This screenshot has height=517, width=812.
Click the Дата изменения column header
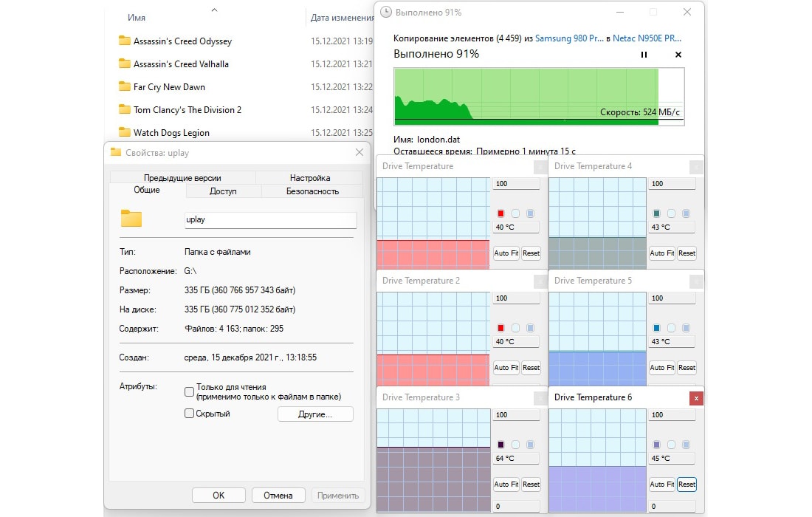click(341, 18)
